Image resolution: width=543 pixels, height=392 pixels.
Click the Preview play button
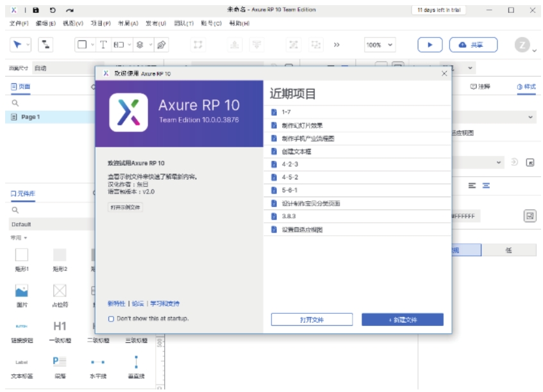coord(430,45)
